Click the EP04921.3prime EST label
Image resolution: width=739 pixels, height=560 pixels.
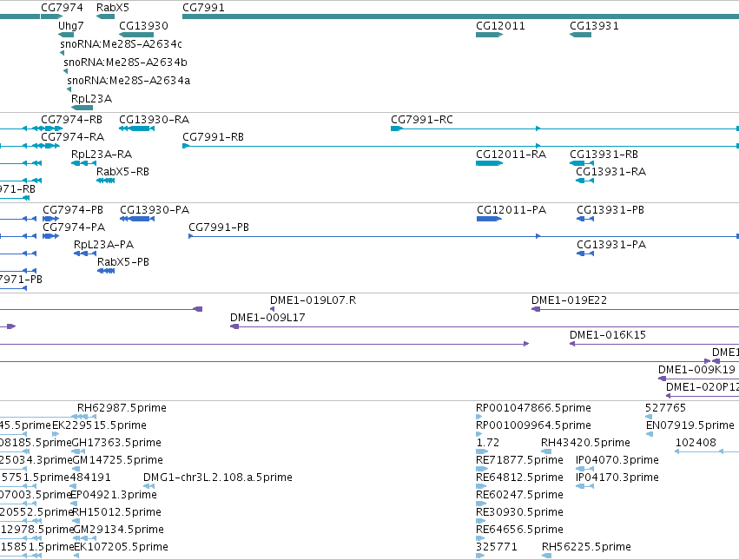pyautogui.click(x=113, y=496)
